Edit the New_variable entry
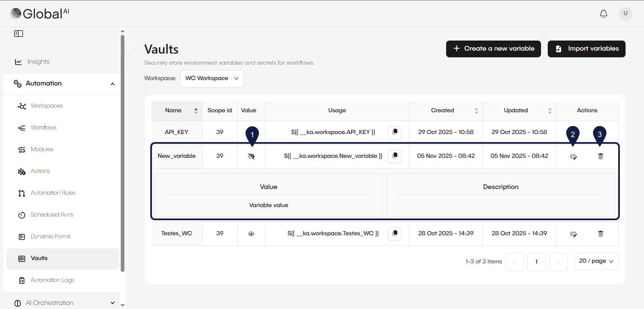The image size is (644, 309). [574, 156]
